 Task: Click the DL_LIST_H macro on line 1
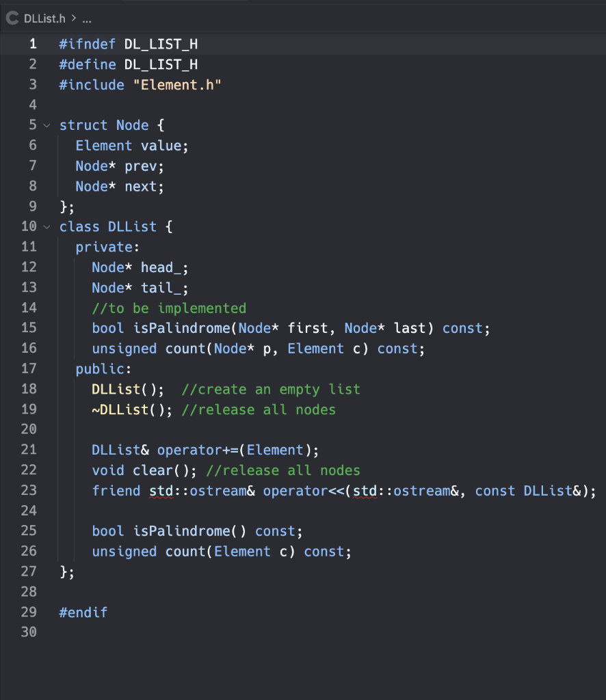click(x=161, y=44)
